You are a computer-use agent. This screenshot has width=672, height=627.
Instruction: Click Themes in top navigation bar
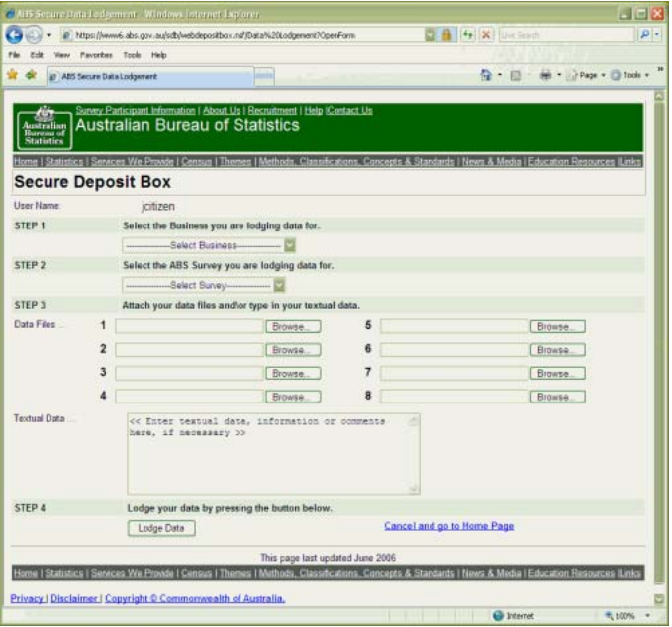(x=236, y=161)
